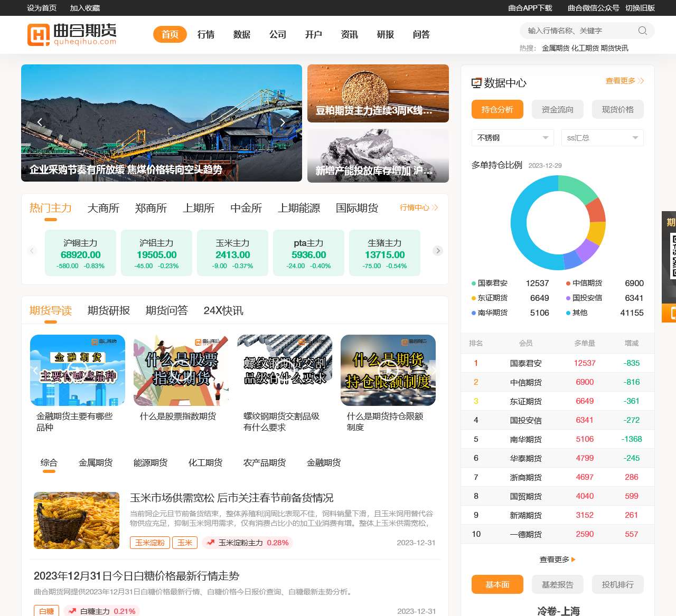Click the search magnifier icon
This screenshot has width=676, height=616.
(x=642, y=31)
